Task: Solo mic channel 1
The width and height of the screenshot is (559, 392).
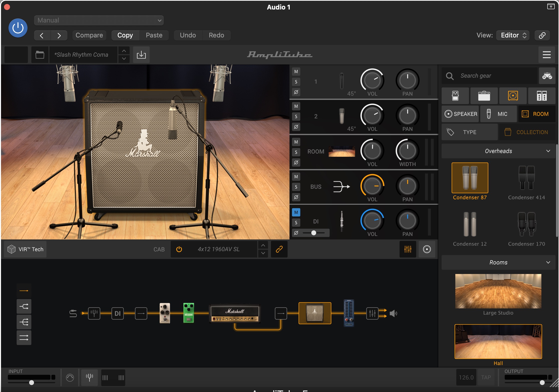Action: pyautogui.click(x=296, y=82)
